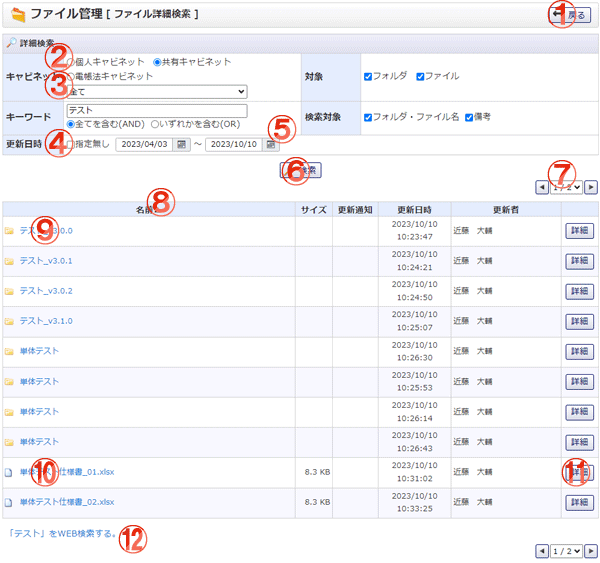Open folder テスト_v3.1.0
Viewport: 600px width, 563px height.
[x=46, y=321]
